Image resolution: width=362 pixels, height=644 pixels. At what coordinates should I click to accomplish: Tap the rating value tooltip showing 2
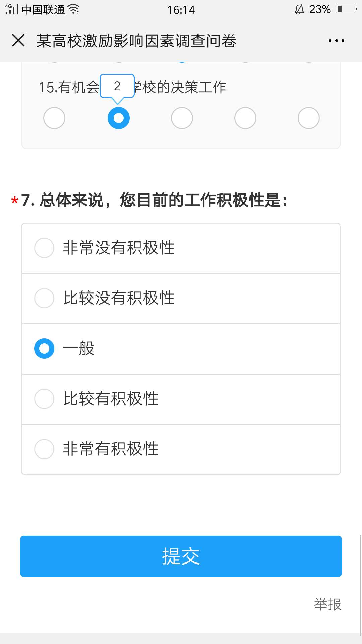pos(117,86)
